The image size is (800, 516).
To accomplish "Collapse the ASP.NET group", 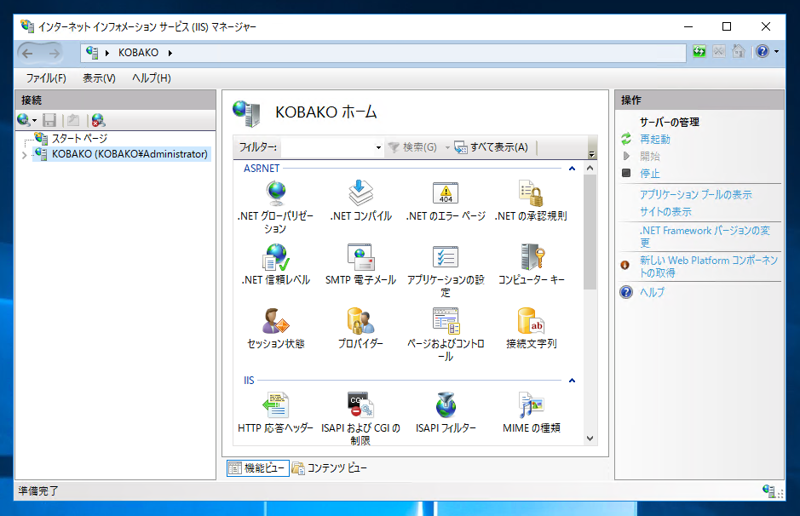I will 572,168.
